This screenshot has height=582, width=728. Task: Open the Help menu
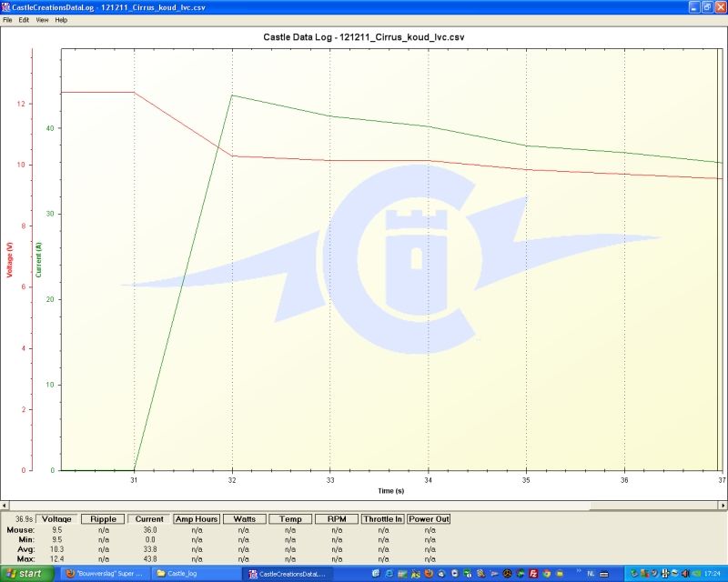click(61, 20)
